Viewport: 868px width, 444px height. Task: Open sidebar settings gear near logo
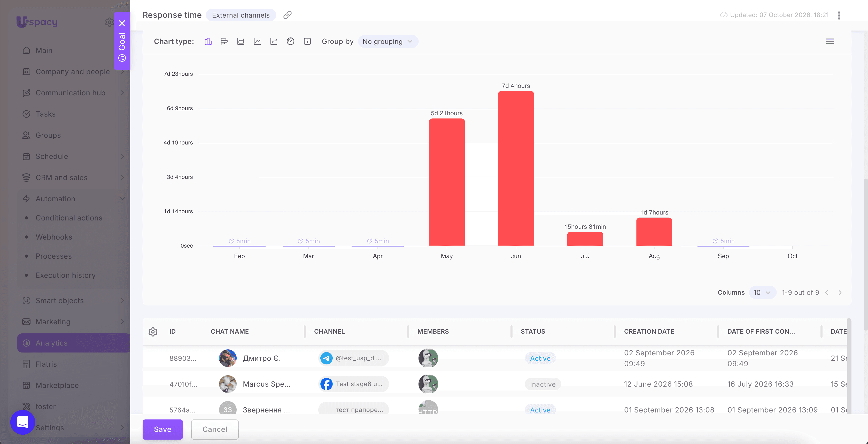(x=109, y=22)
